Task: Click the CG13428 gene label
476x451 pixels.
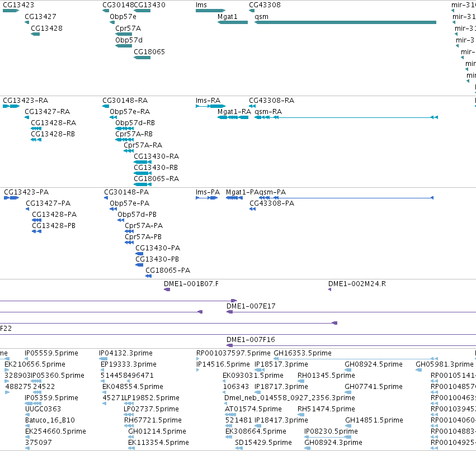Action: click(x=46, y=29)
